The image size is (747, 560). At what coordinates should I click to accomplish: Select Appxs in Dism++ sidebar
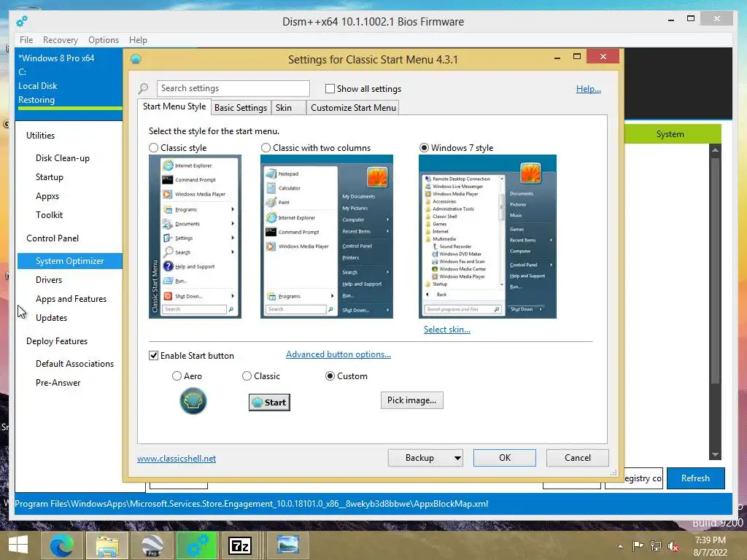coord(47,196)
